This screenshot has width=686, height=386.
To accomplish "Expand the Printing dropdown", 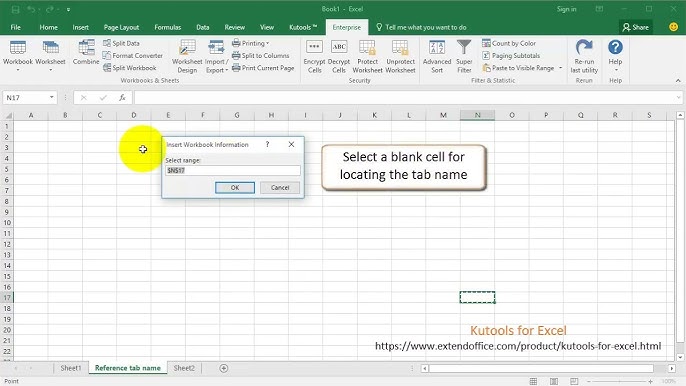I will [250, 43].
